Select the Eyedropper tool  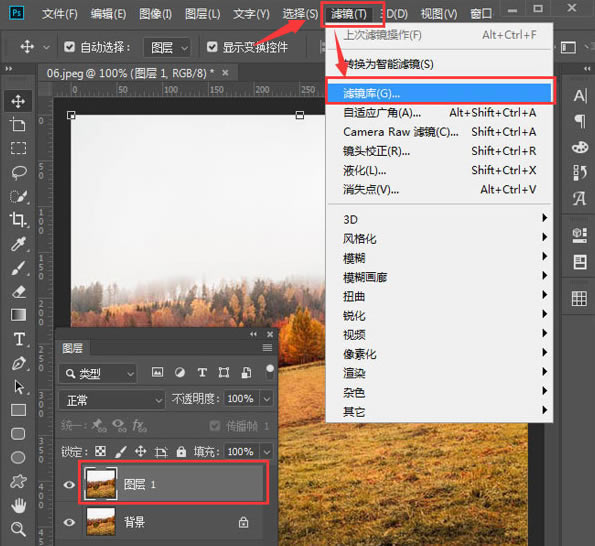18,244
